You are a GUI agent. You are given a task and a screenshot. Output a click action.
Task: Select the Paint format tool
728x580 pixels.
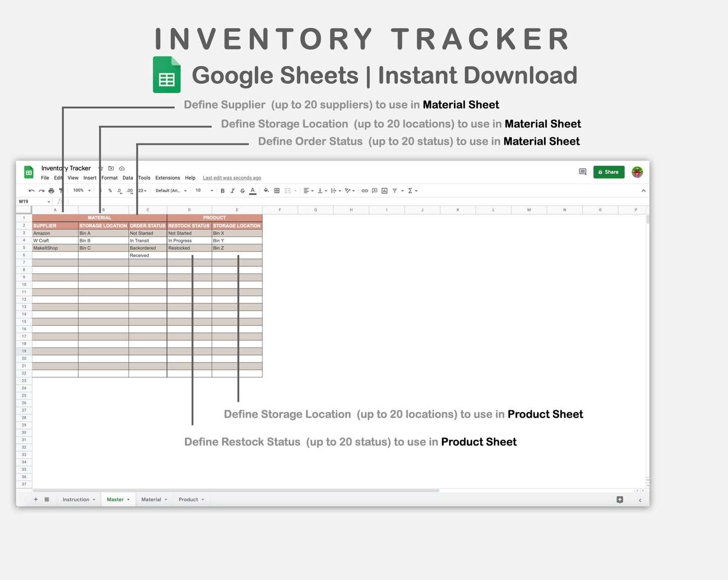59,190
